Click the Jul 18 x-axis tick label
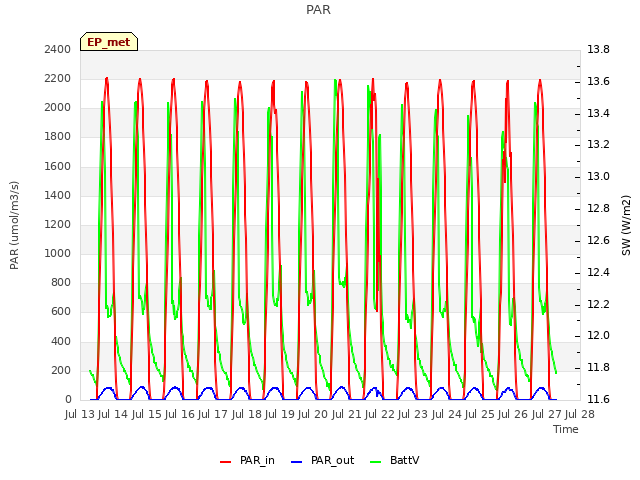640x480 pixels. click(x=247, y=414)
